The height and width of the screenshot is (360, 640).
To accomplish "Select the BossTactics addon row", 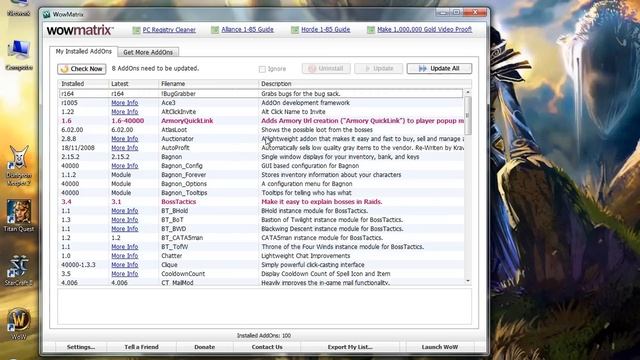I will (261, 202).
